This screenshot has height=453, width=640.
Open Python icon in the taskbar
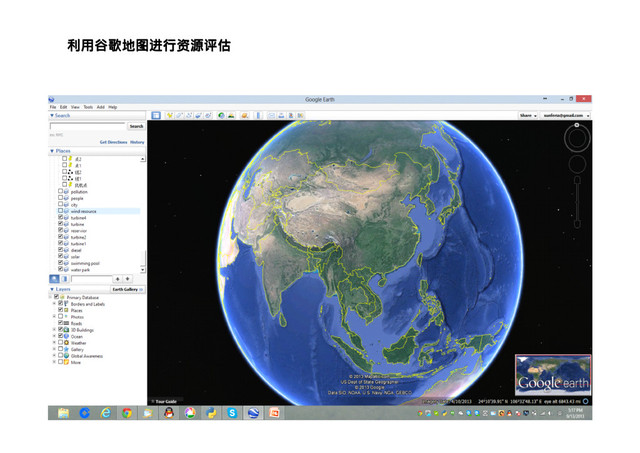(211, 413)
